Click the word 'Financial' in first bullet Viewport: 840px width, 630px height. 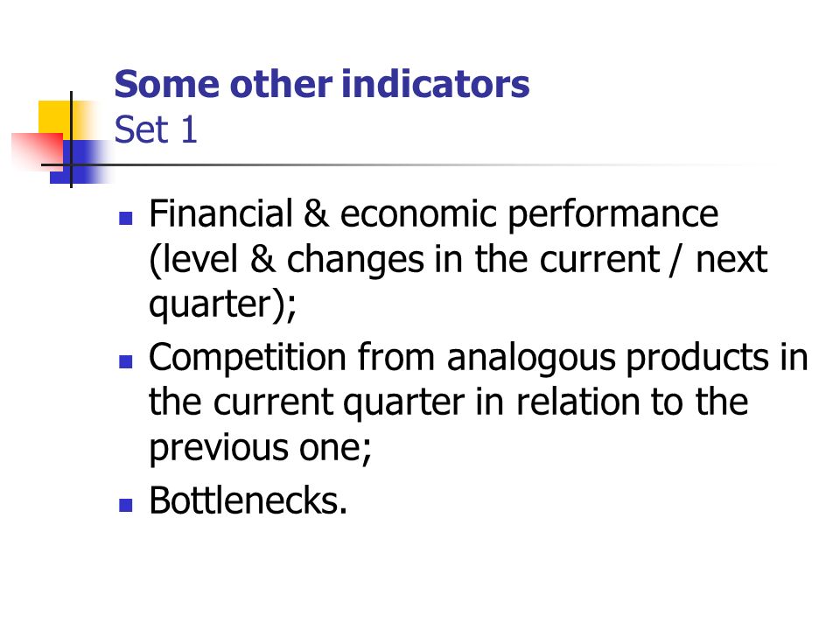(220, 213)
